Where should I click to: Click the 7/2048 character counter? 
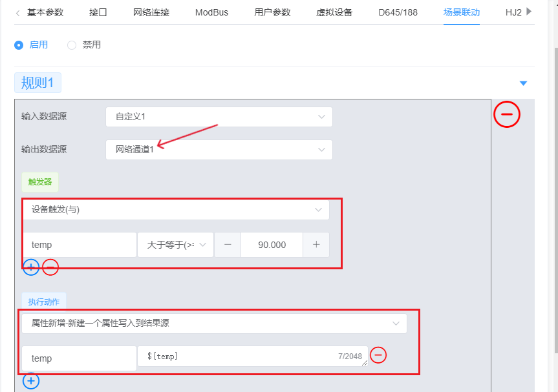350,356
